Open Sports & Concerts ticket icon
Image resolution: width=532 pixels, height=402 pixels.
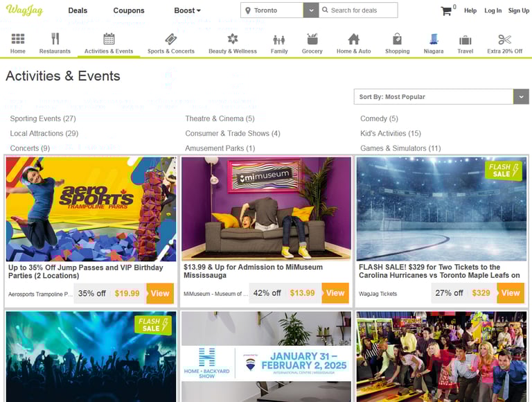[171, 39]
